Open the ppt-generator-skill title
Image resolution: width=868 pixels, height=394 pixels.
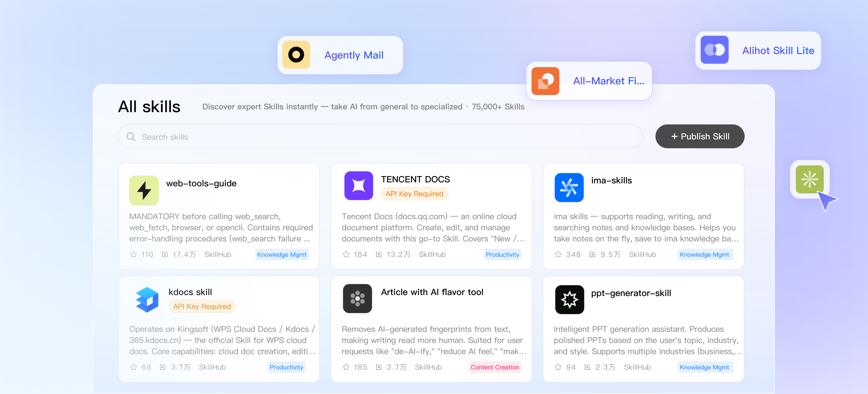(631, 293)
